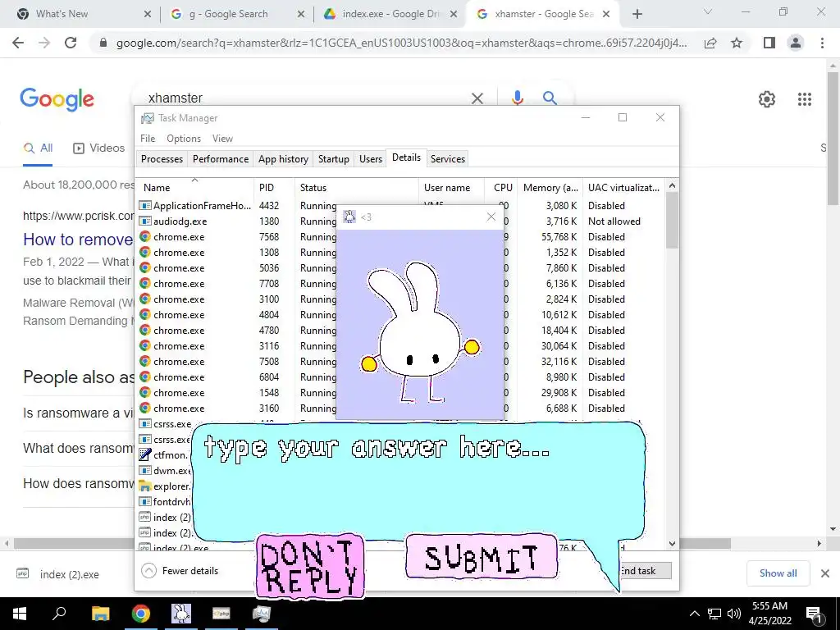Open the Chrome three-dot menu
Screen dimensions: 840x630
click(822, 43)
